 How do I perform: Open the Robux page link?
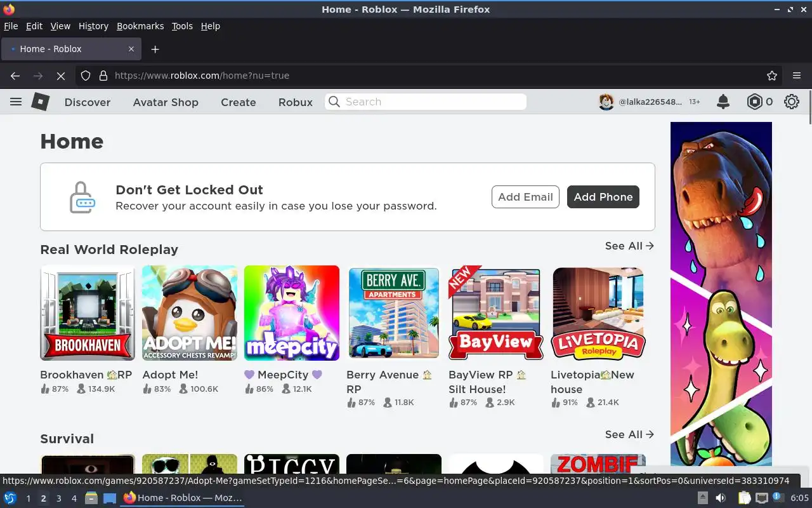296,102
